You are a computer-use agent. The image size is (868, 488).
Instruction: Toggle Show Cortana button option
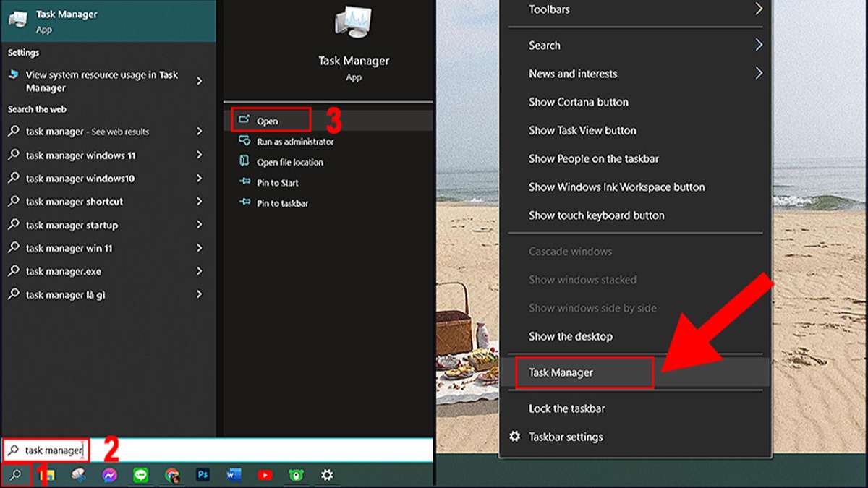[x=579, y=102]
